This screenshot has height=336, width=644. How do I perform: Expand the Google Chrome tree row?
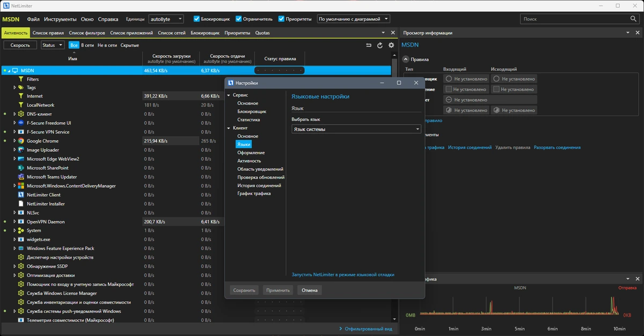point(14,141)
